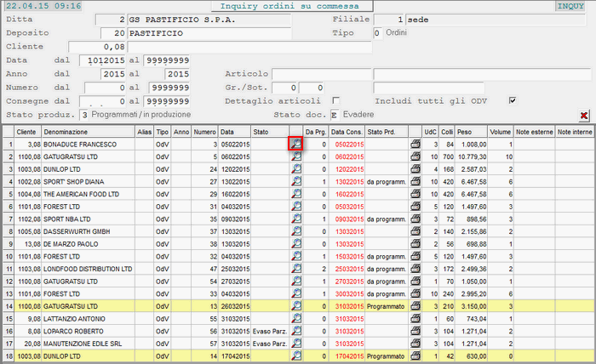Print icon for order number 24 row
The width and height of the screenshot is (596, 364).
[415, 169]
